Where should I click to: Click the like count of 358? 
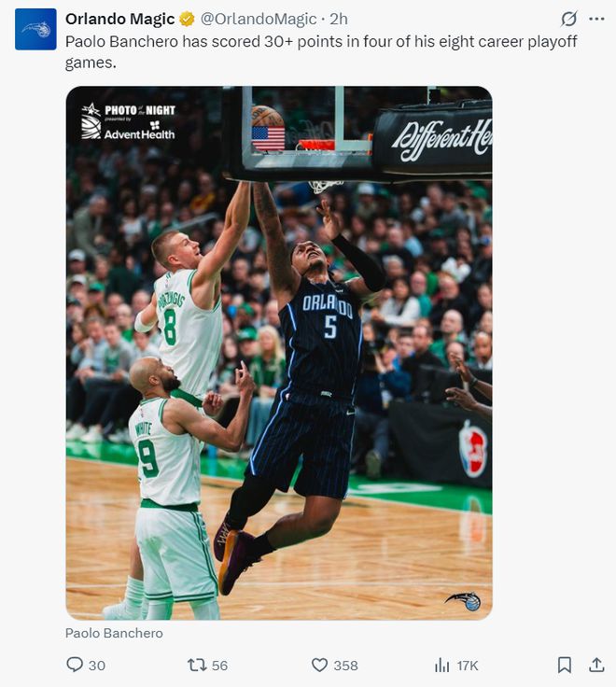pyautogui.click(x=345, y=666)
